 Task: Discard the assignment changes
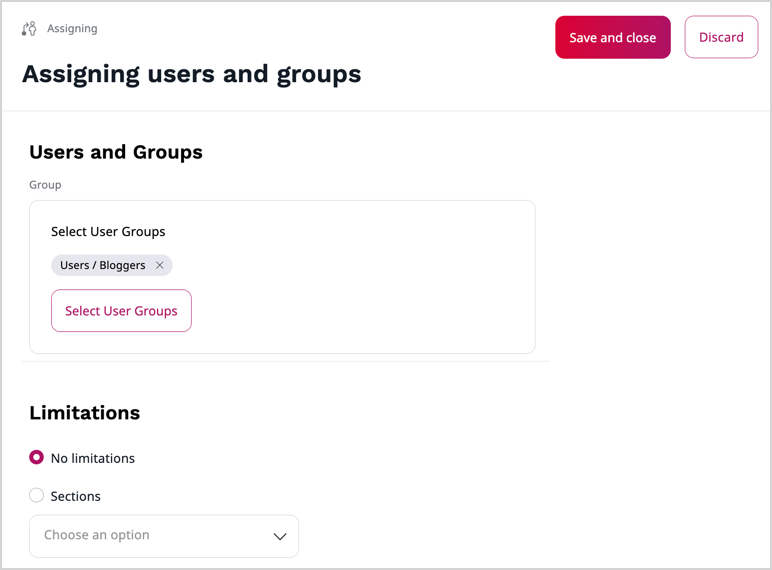pyautogui.click(x=721, y=37)
